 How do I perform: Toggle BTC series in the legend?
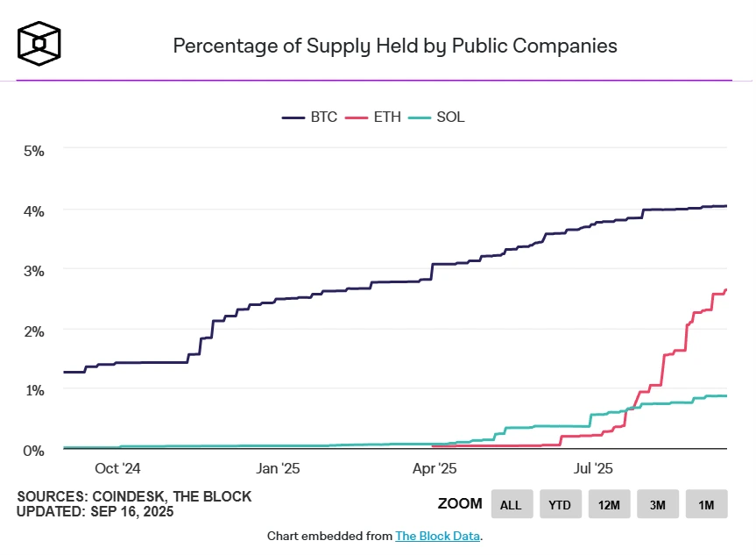(309, 117)
